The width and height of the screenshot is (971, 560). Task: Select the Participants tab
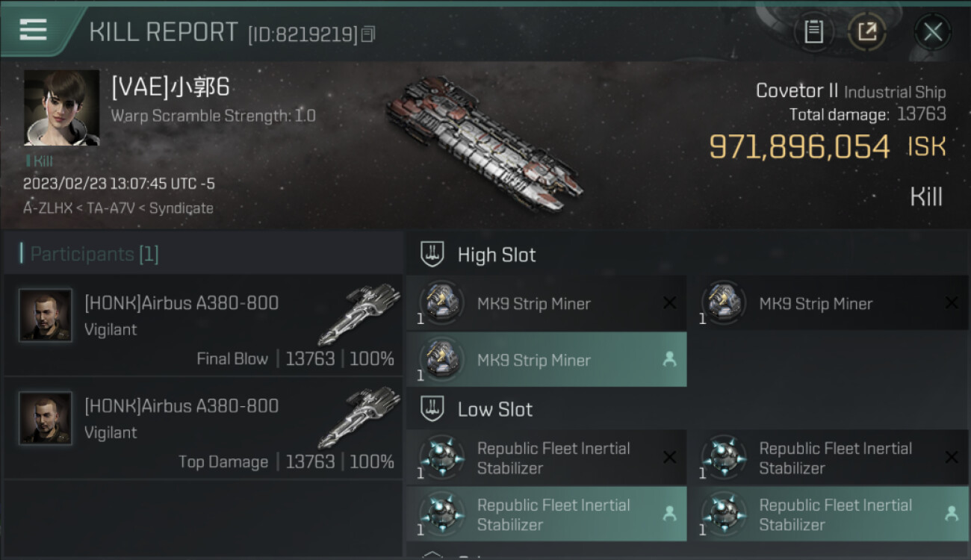pyautogui.click(x=94, y=254)
